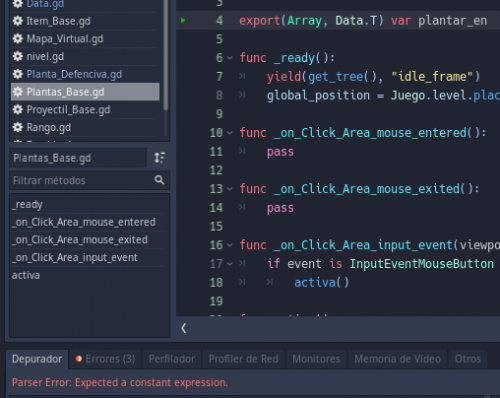This screenshot has width=500, height=398.
Task: Toggle alphabetical sorting of methods list
Action: point(160,158)
